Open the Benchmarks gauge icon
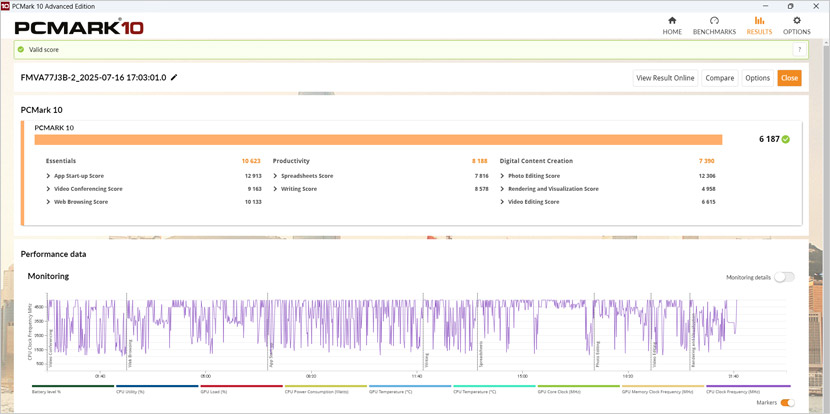Image resolution: width=830 pixels, height=414 pixels. (x=714, y=21)
